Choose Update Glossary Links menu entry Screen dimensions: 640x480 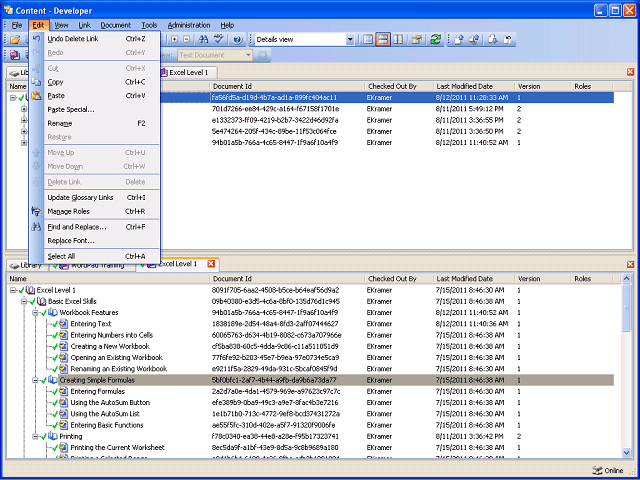[95, 198]
